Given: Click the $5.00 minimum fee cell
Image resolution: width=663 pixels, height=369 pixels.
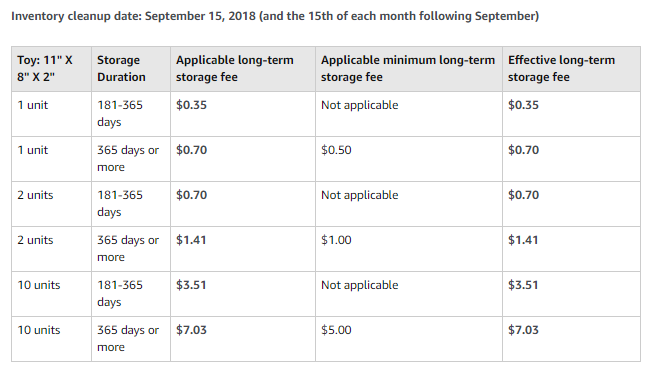Looking at the screenshot, I should pyautogui.click(x=409, y=339).
